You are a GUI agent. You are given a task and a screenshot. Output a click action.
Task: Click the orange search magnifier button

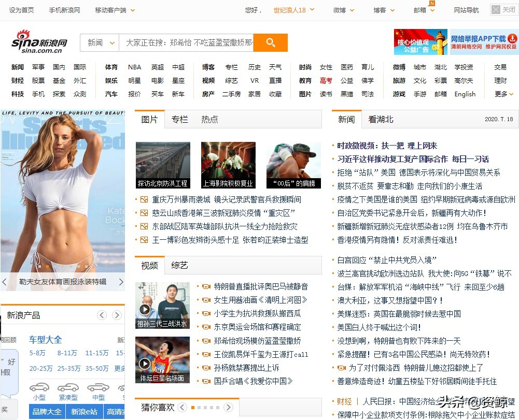point(270,42)
